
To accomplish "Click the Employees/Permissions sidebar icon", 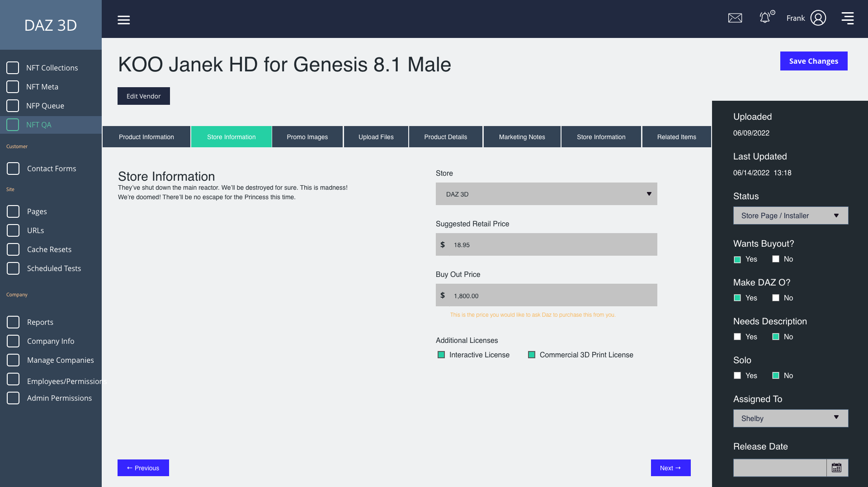I will click(13, 379).
